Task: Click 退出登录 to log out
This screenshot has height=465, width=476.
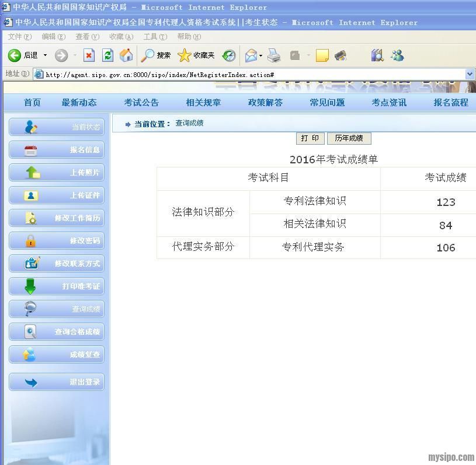Action: (57, 382)
